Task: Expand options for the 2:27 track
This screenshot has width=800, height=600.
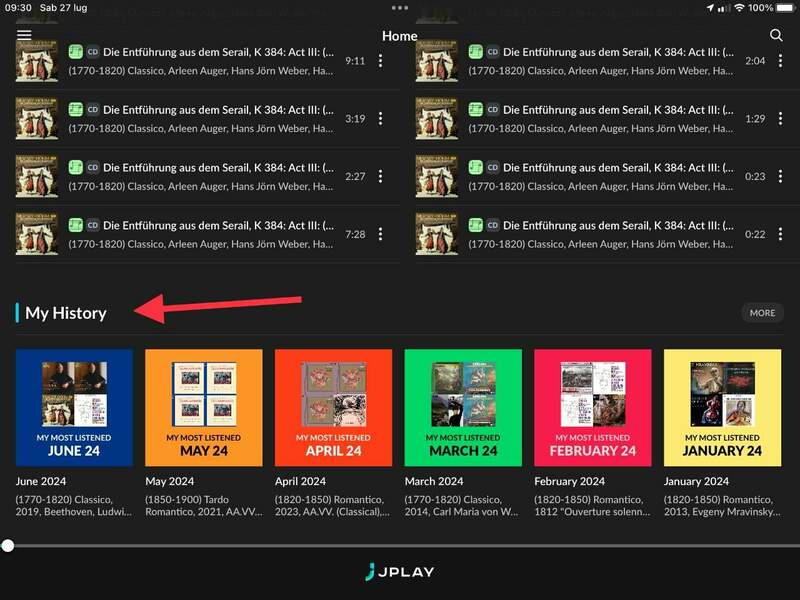Action: coord(380,177)
